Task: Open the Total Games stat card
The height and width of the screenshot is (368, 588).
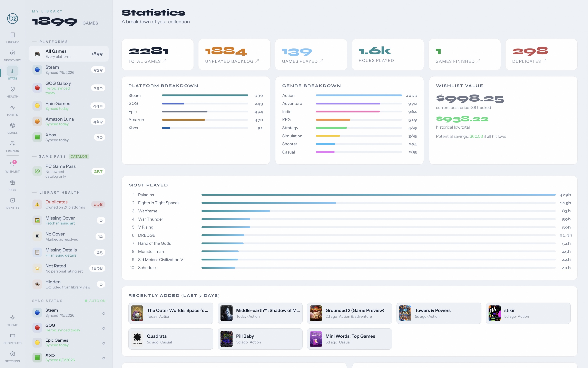Action: pos(157,55)
